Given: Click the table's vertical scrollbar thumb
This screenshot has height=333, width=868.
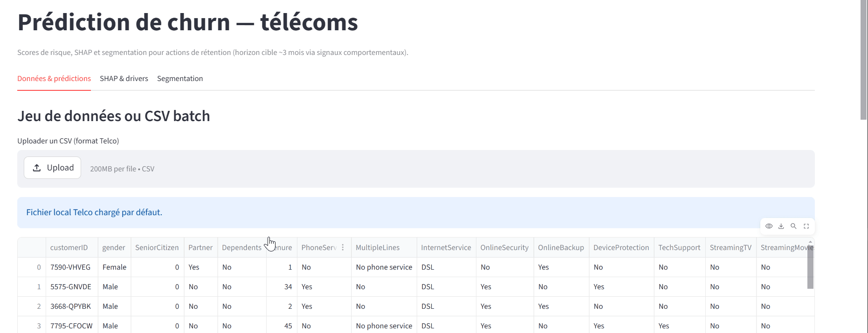Looking at the screenshot, I should [x=810, y=270].
